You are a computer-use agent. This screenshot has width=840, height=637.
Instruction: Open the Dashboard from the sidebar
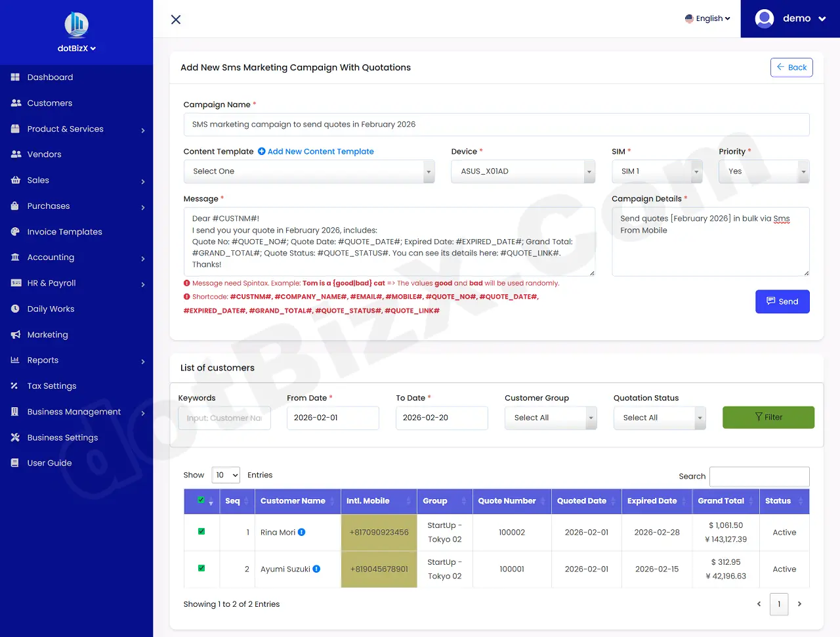tap(49, 77)
